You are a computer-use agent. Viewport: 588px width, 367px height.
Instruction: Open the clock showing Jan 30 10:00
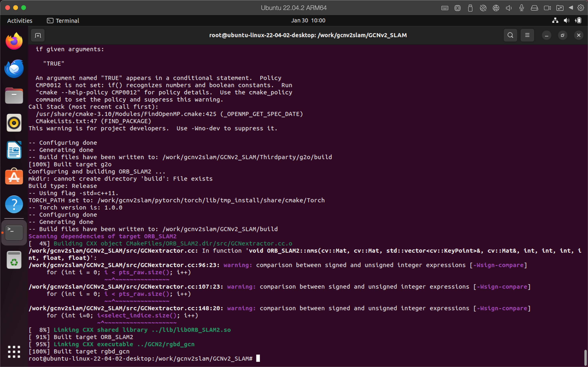click(308, 20)
